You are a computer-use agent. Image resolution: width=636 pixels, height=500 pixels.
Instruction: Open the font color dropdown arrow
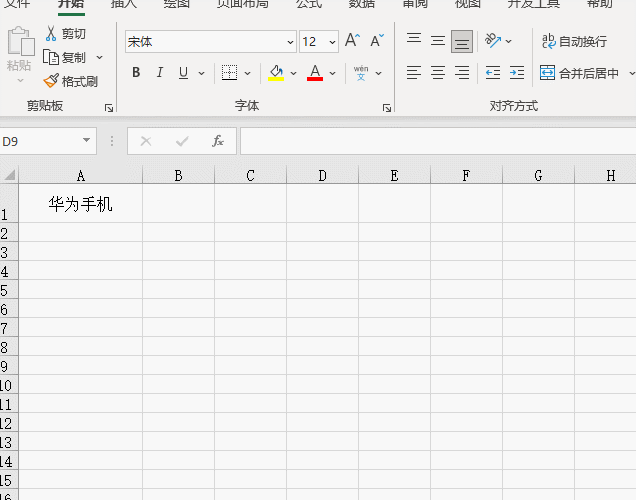[x=332, y=73]
